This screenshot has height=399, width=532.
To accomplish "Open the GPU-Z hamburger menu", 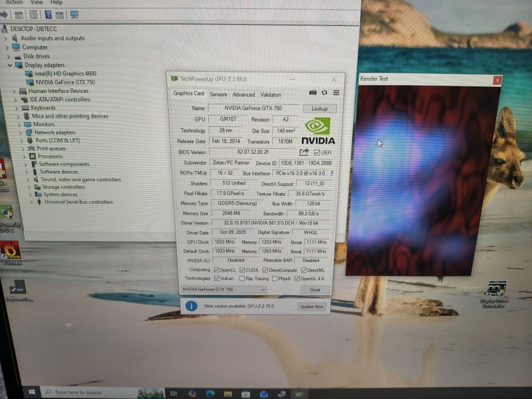I will tap(336, 92).
